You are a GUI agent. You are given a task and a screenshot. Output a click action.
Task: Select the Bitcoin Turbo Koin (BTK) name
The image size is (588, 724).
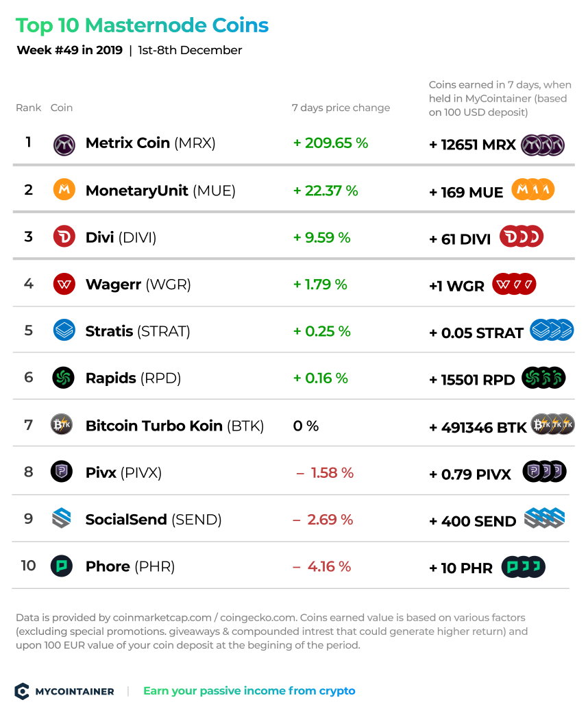coord(175,426)
